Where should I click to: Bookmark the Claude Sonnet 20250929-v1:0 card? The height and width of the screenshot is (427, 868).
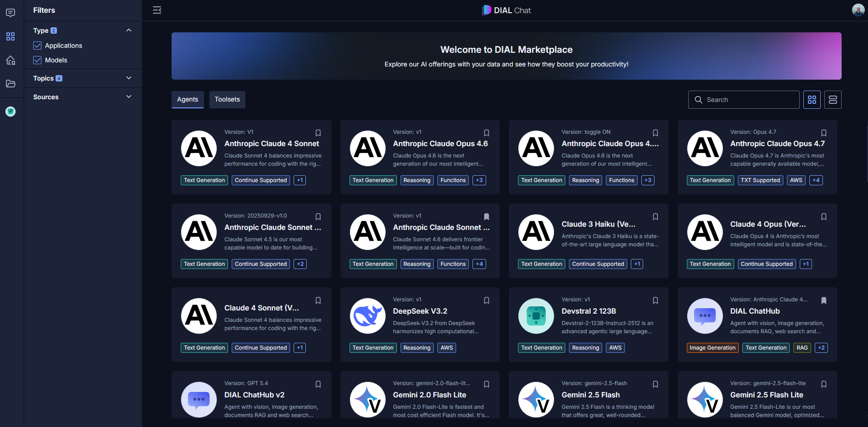click(318, 217)
